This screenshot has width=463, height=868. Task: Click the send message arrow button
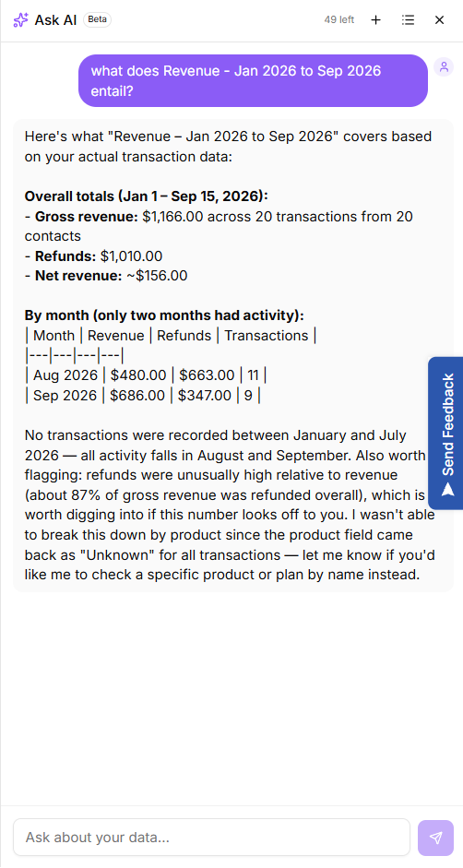pos(436,837)
